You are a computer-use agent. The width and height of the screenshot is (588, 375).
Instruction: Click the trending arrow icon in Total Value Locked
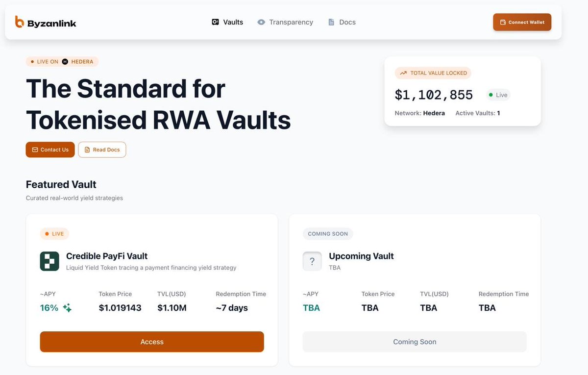point(403,73)
